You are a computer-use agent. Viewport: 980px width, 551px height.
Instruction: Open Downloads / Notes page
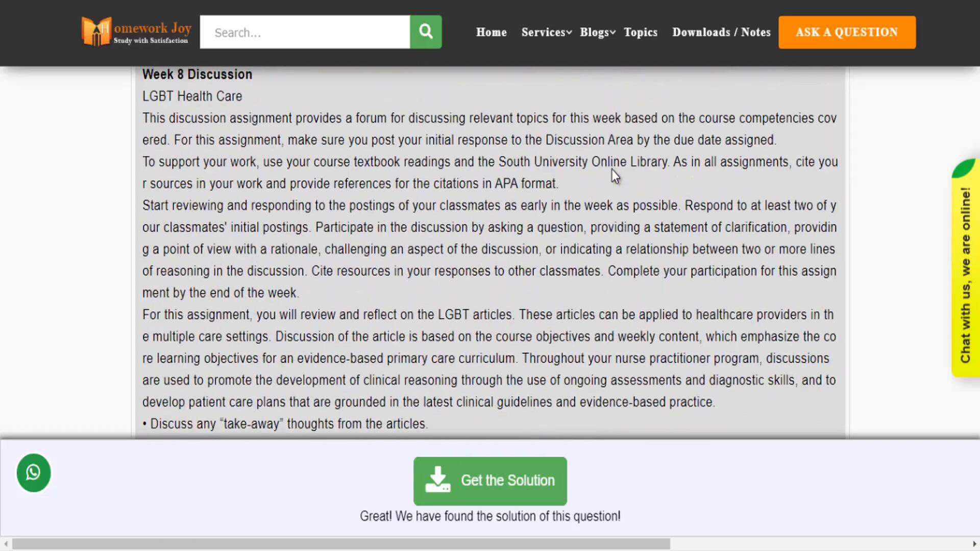click(x=721, y=32)
